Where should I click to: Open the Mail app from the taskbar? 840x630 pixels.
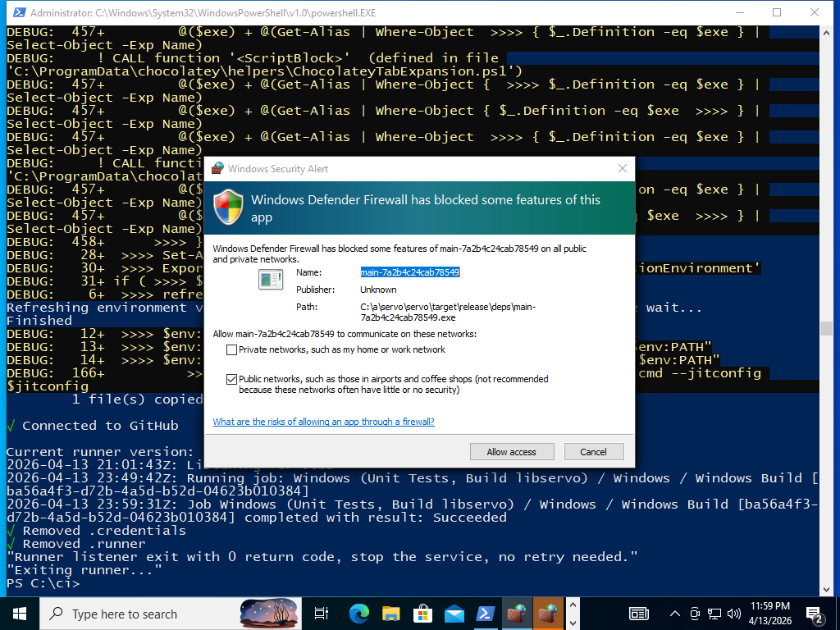pyautogui.click(x=454, y=614)
